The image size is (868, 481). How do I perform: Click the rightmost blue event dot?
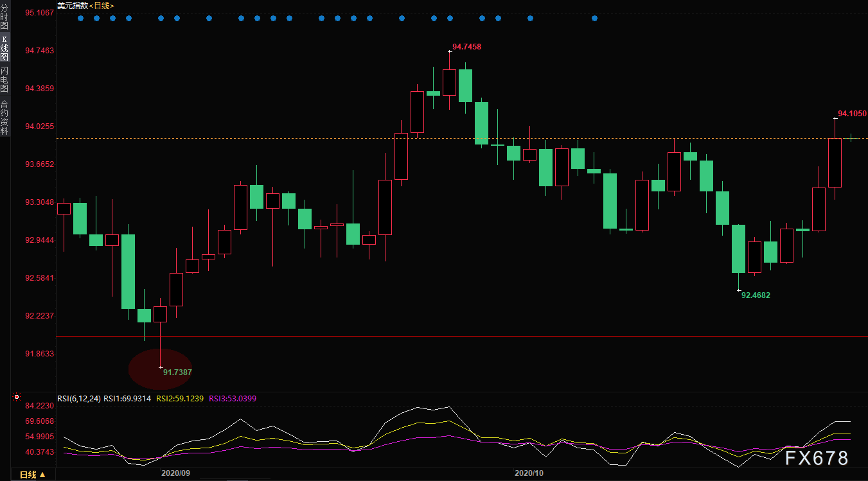pos(594,18)
